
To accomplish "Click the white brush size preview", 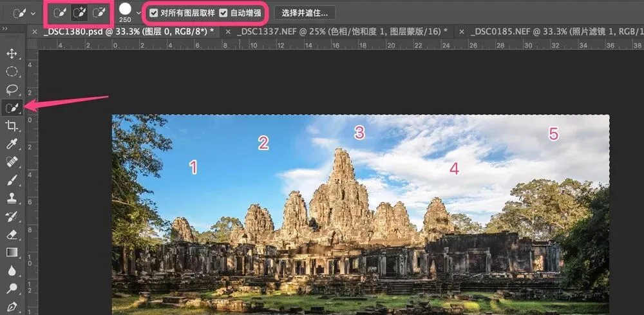I will (126, 9).
